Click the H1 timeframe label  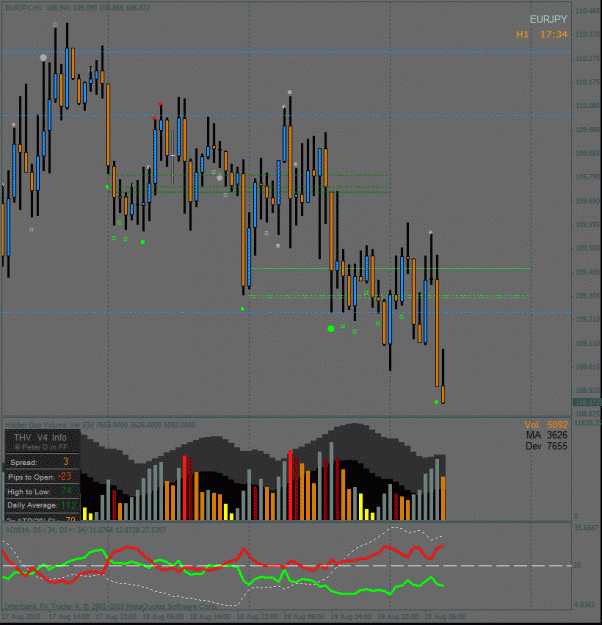522,35
